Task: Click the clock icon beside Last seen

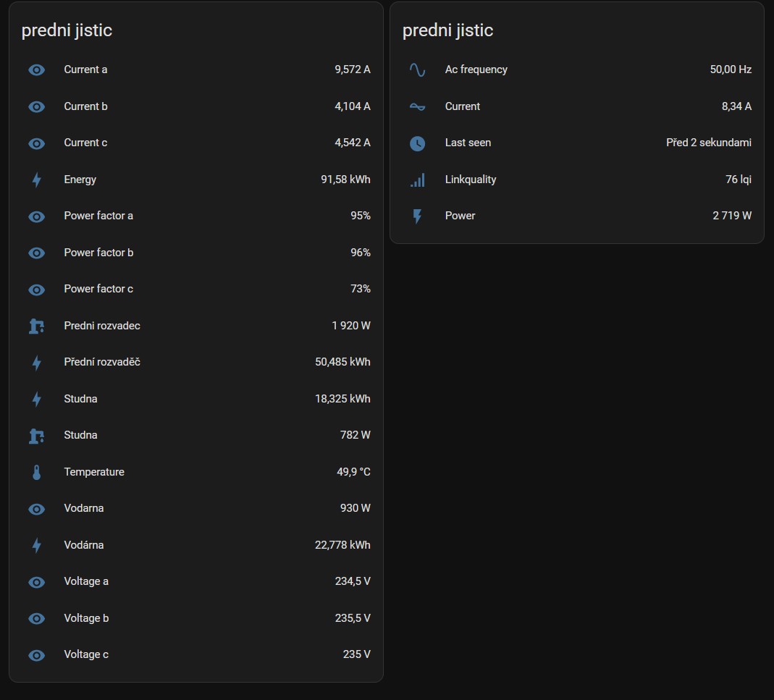Action: tap(417, 143)
